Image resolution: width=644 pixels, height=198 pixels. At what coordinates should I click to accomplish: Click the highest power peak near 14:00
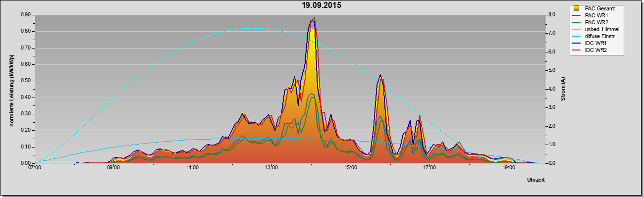313,21
